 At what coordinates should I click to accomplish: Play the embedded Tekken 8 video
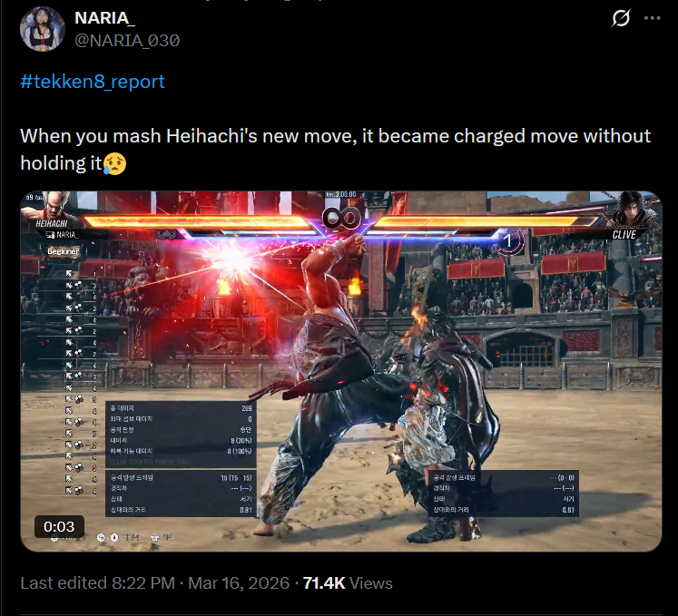341,371
